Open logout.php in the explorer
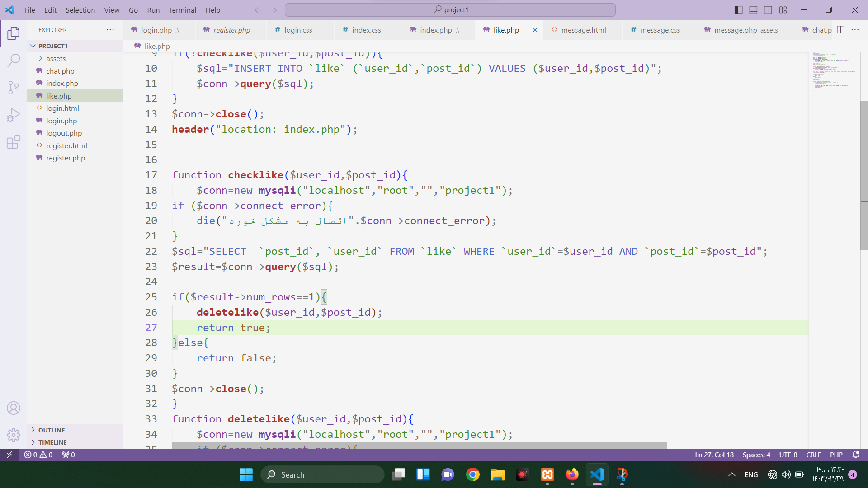The image size is (868, 488). (x=75, y=133)
